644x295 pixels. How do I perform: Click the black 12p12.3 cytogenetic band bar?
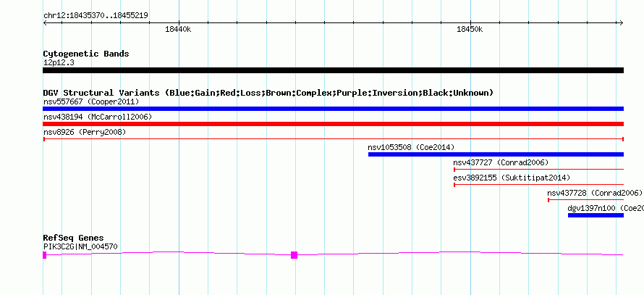[333, 70]
